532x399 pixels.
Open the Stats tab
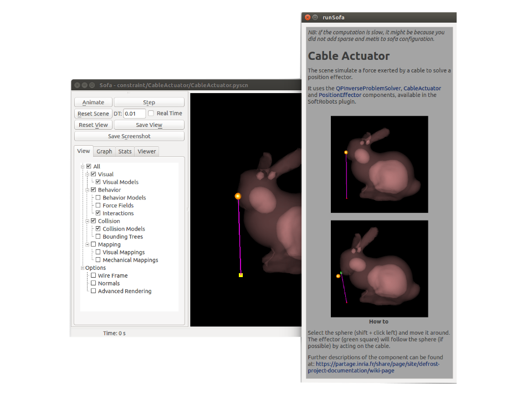125,151
